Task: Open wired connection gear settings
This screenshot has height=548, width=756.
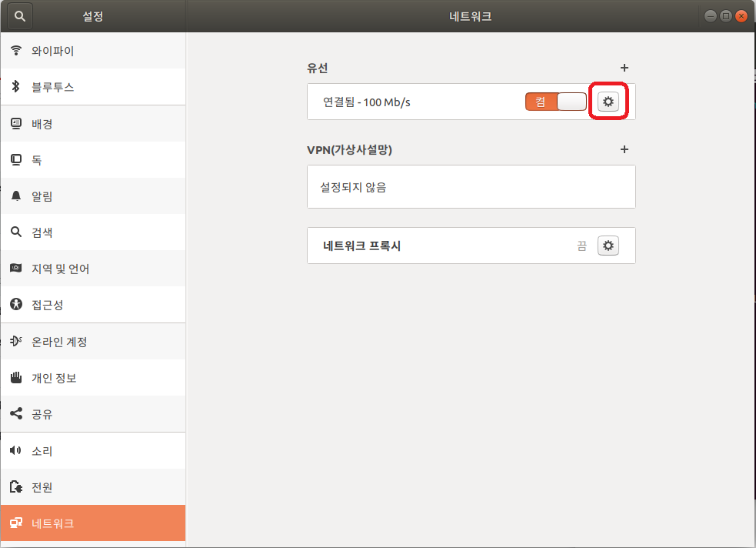Action: click(608, 102)
